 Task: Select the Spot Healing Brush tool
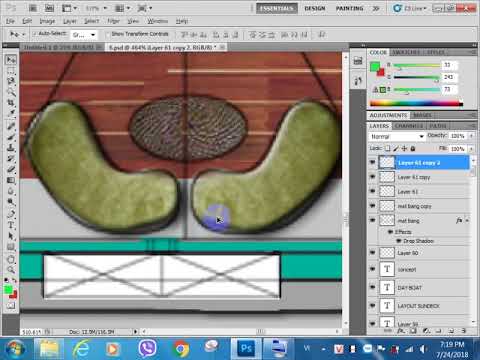pyautogui.click(x=11, y=126)
